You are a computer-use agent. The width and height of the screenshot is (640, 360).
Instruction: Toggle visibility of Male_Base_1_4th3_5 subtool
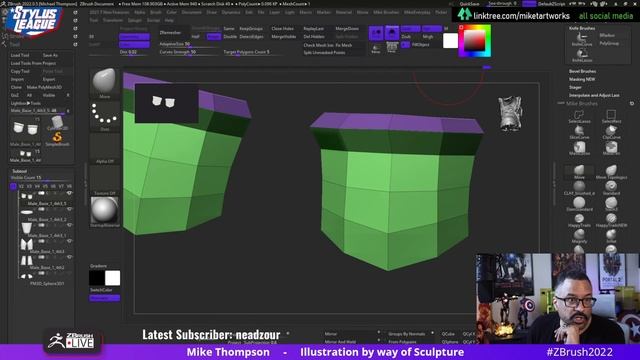pyautogui.click(x=69, y=193)
